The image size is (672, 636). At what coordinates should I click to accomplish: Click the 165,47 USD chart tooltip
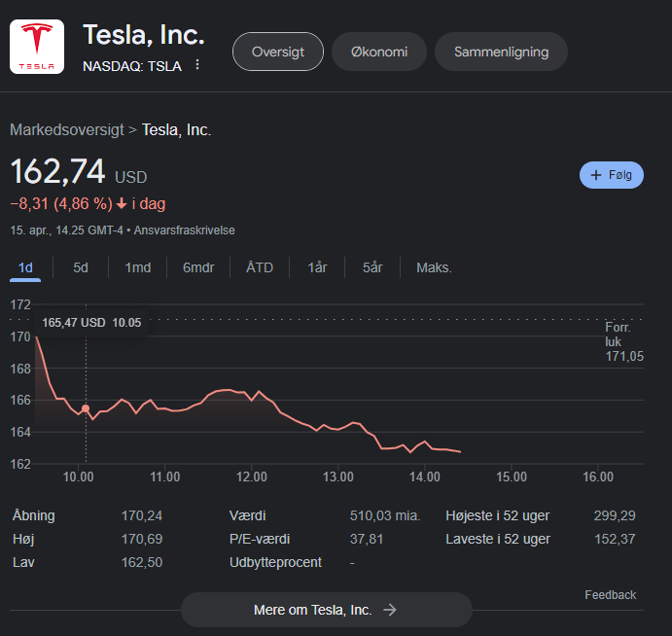tap(91, 322)
